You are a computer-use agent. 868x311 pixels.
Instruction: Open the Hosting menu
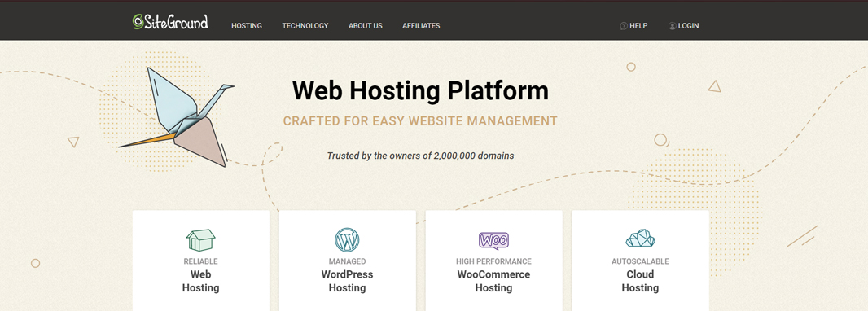pyautogui.click(x=247, y=25)
